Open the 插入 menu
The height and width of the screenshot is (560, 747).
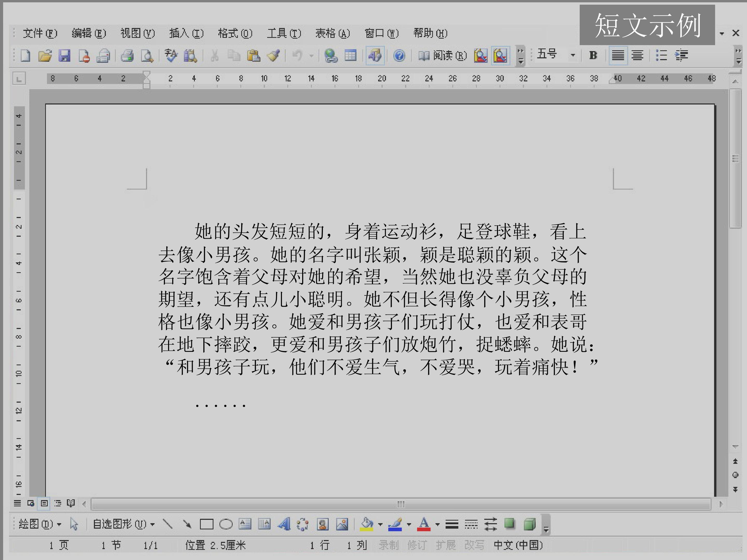(186, 33)
